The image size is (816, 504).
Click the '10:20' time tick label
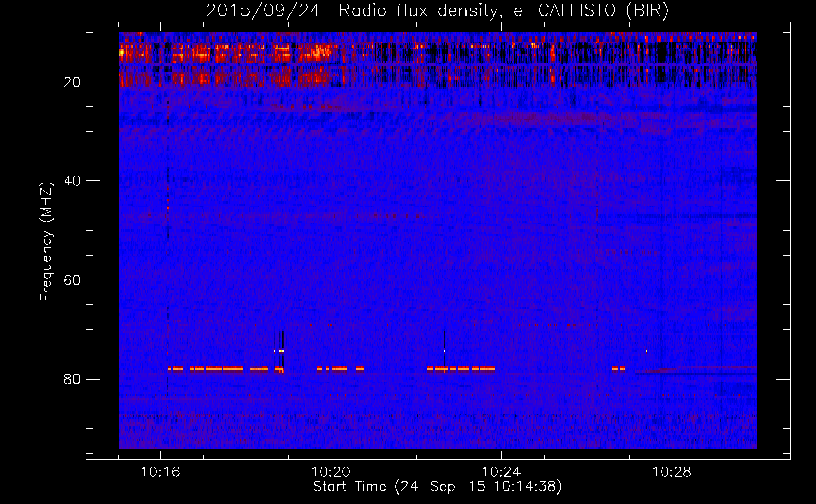pyautogui.click(x=331, y=472)
